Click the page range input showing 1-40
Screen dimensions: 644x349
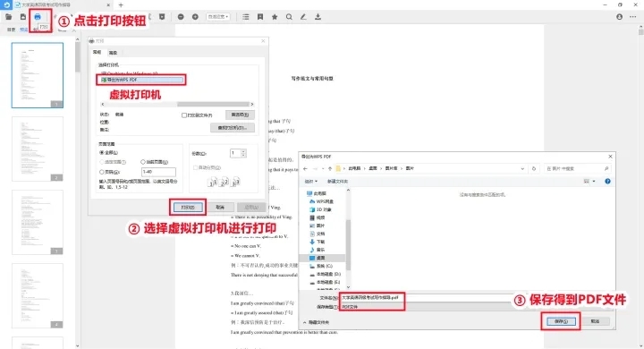coord(158,172)
